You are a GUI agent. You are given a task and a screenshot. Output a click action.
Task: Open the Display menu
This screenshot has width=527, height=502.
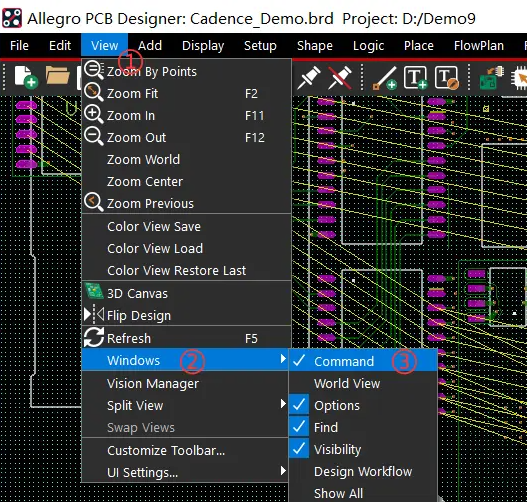coord(203,45)
